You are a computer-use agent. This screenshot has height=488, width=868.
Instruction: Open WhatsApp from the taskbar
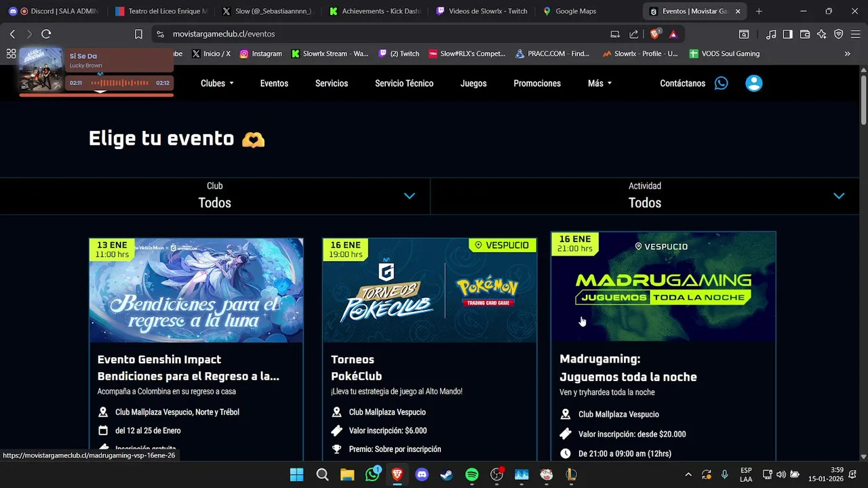point(373,474)
